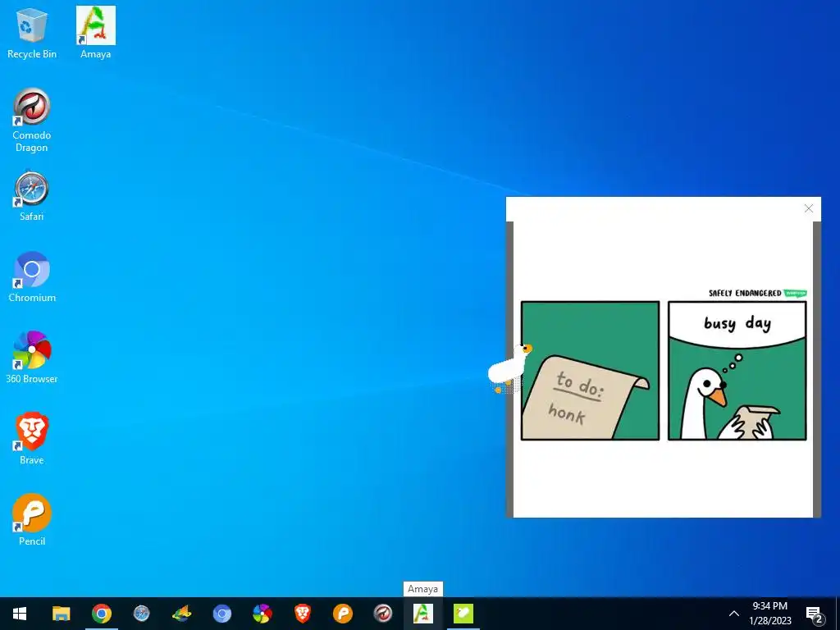This screenshot has width=840, height=630.
Task: Select the Chromium desktop shortcut
Action: point(32,277)
